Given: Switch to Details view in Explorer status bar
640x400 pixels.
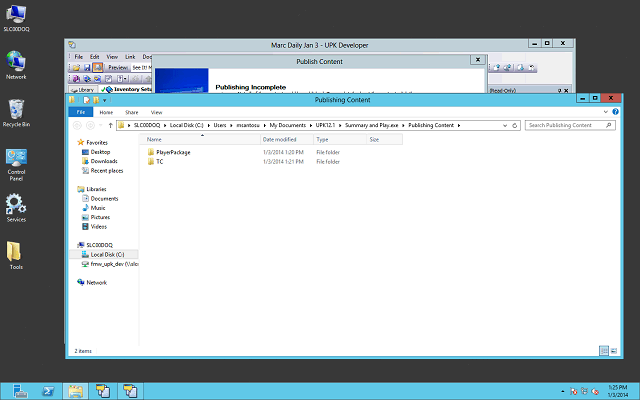Looking at the screenshot, I should coord(604,351).
